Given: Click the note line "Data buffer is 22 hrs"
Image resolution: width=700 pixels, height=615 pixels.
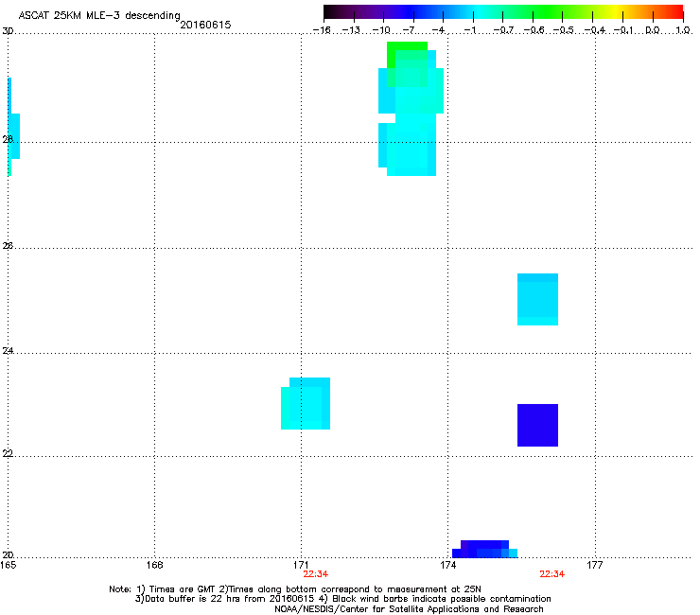Looking at the screenshot, I should 342,599.
